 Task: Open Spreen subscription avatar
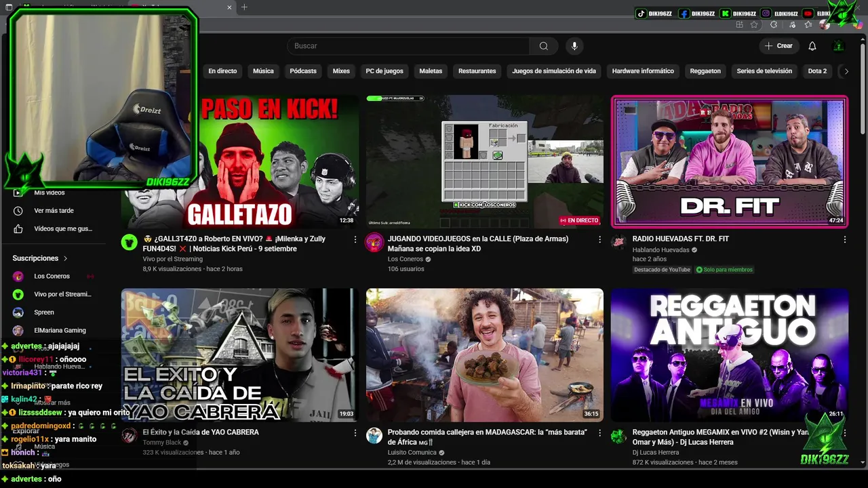coord(18,312)
